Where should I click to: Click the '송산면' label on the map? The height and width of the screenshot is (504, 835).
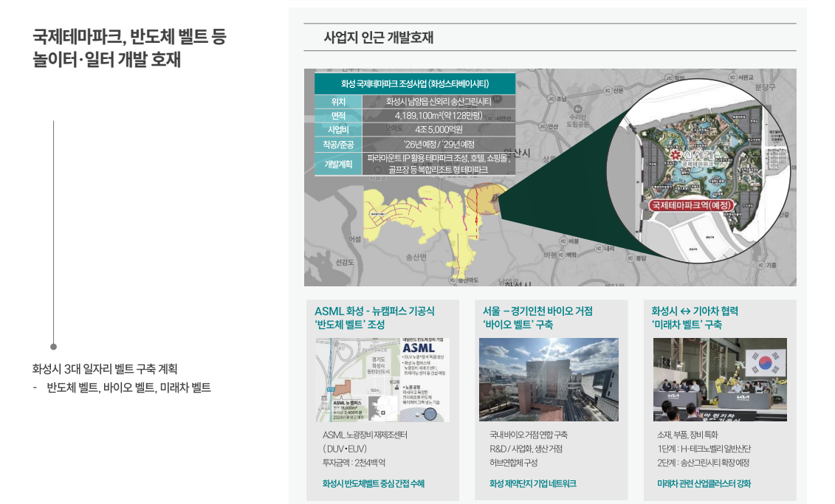[x=416, y=258]
